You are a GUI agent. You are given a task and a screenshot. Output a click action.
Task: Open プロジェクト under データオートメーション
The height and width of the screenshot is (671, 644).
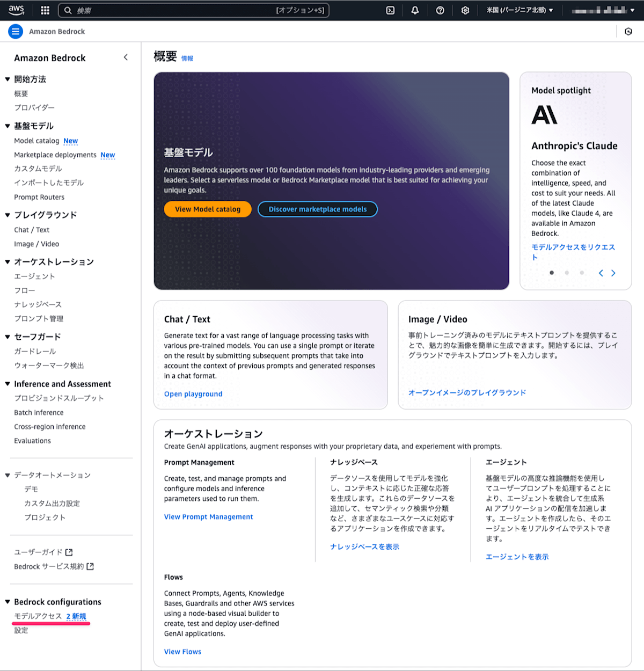(45, 517)
